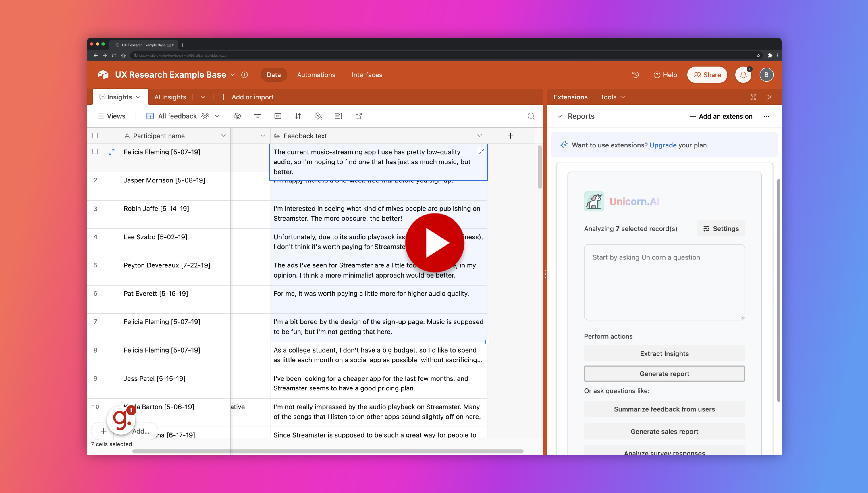
Task: Open the filter records icon
Action: (258, 116)
